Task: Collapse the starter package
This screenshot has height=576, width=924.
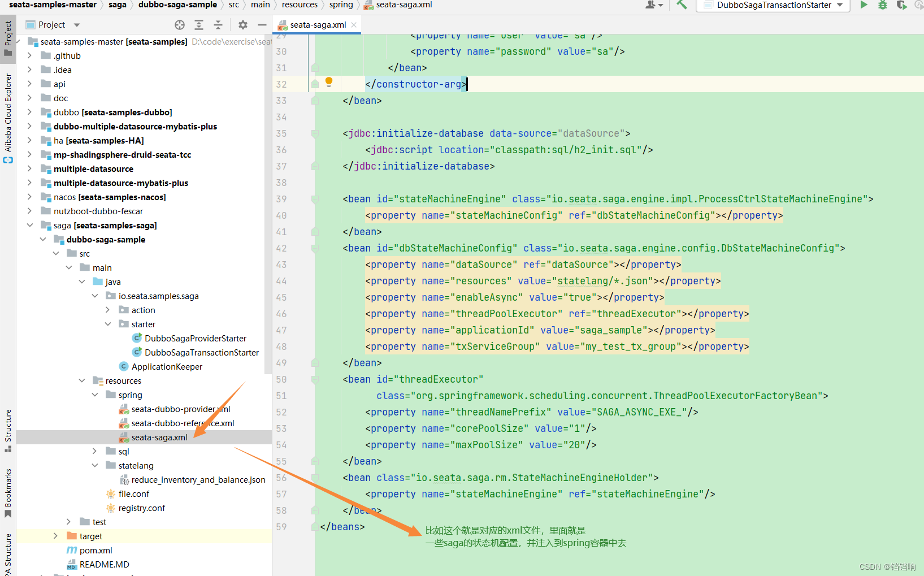Action: pos(107,324)
